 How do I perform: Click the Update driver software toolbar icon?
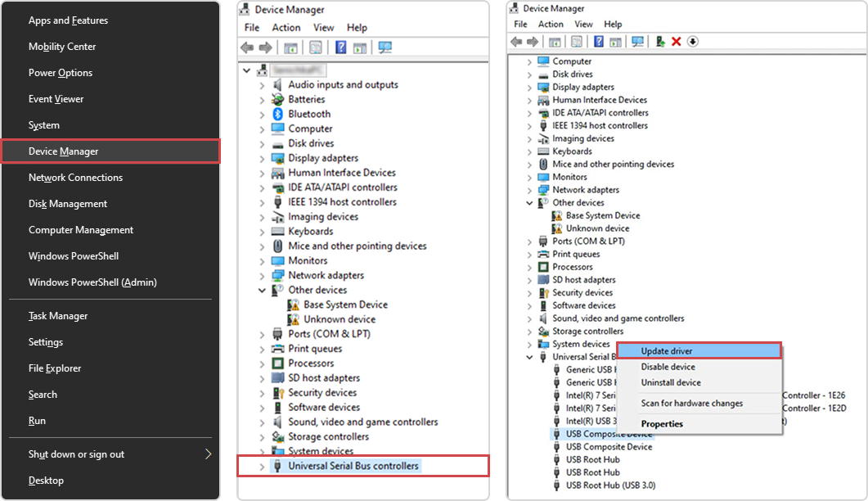[659, 42]
